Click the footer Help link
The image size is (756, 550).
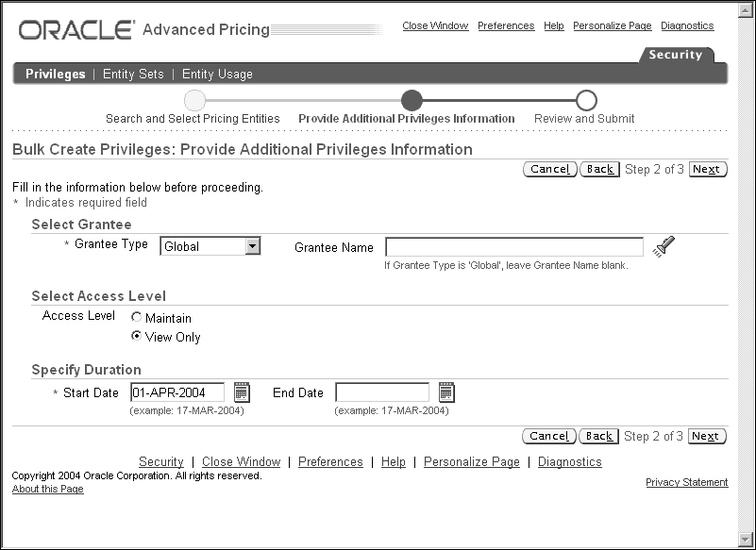[x=393, y=461]
